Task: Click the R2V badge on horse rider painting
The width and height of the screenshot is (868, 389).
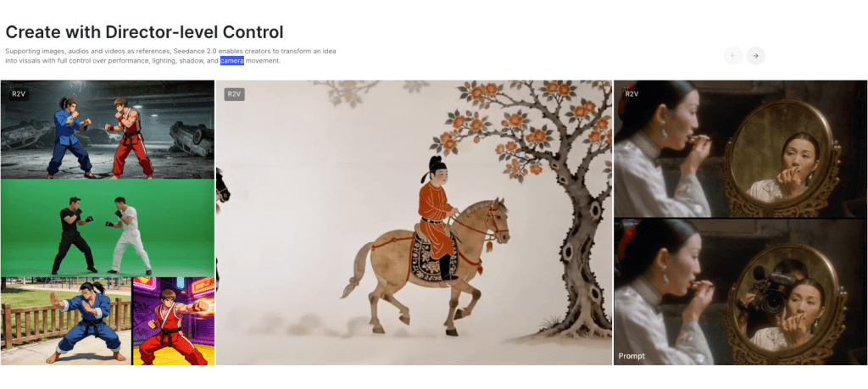Action: [234, 94]
